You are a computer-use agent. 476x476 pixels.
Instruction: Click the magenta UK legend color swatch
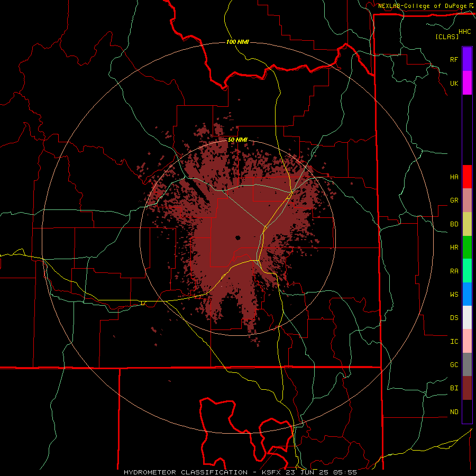[467, 83]
